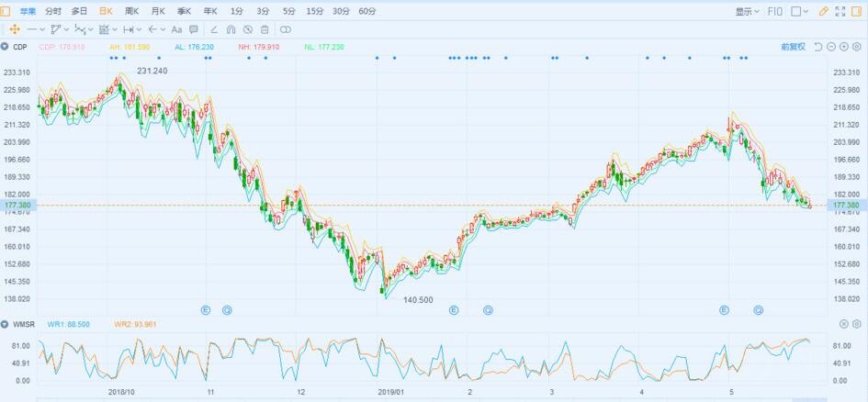Click the WR1: 88.500 value label

[x=68, y=324]
